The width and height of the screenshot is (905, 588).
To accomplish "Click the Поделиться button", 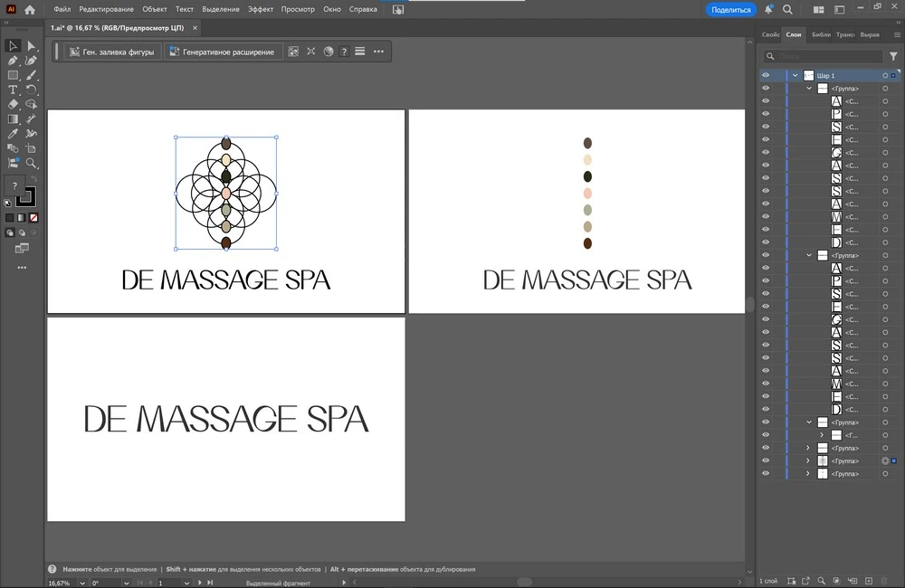I will click(x=730, y=9).
